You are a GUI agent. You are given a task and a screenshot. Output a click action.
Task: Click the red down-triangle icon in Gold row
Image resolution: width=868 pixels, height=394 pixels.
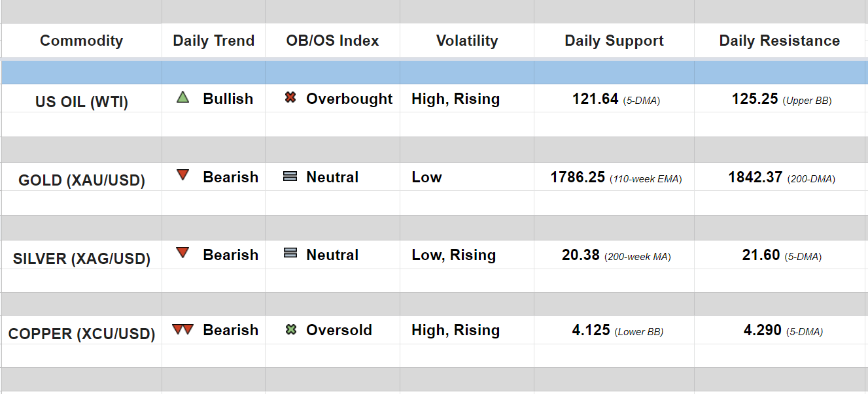(x=183, y=175)
